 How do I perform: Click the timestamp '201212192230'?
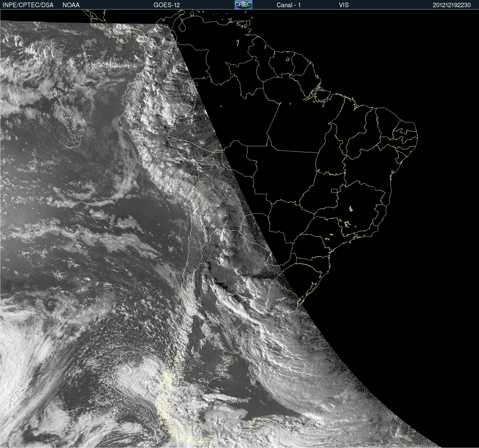452,5
